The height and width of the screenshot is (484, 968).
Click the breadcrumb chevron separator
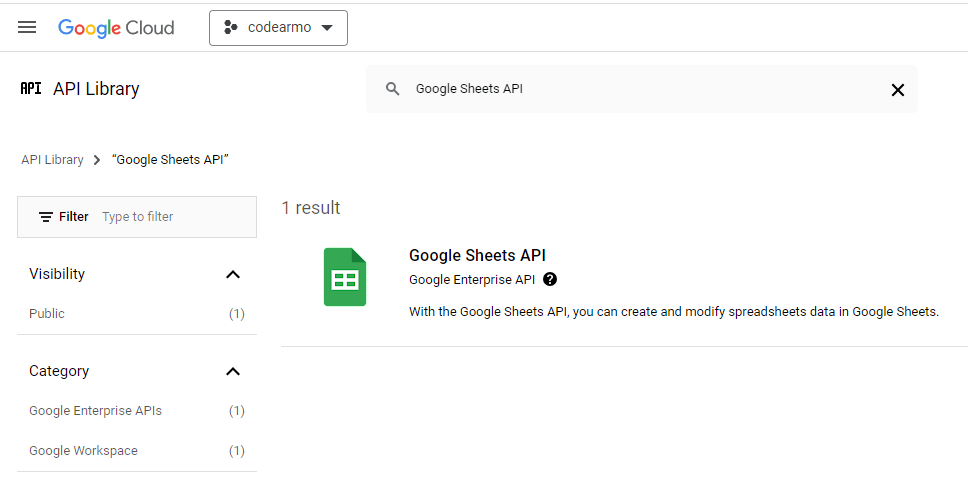[x=97, y=161]
